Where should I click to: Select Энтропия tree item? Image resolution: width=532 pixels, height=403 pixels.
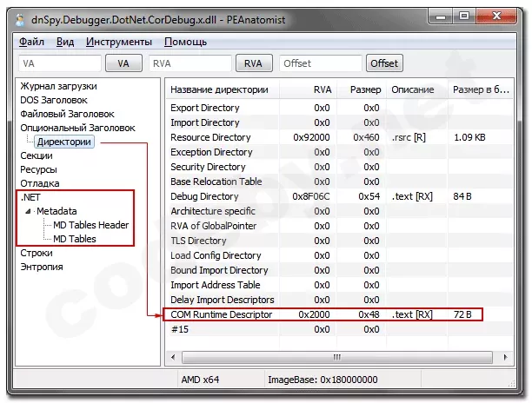tap(42, 267)
